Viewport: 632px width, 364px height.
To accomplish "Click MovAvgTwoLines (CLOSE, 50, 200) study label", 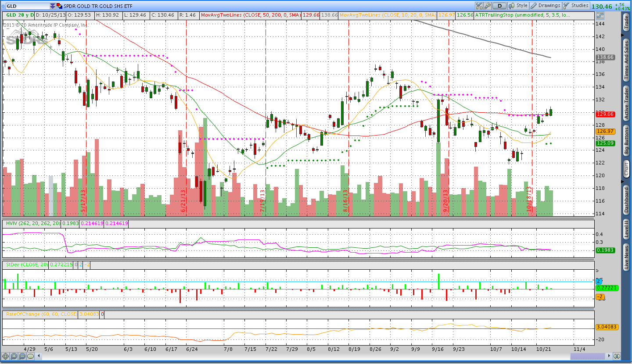I will click(251, 15).
